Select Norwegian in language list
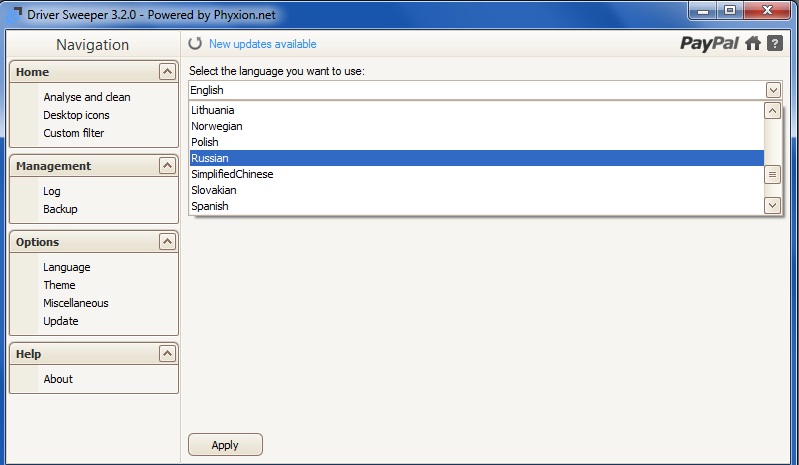Viewport: 799px width, 465px height. (476, 126)
